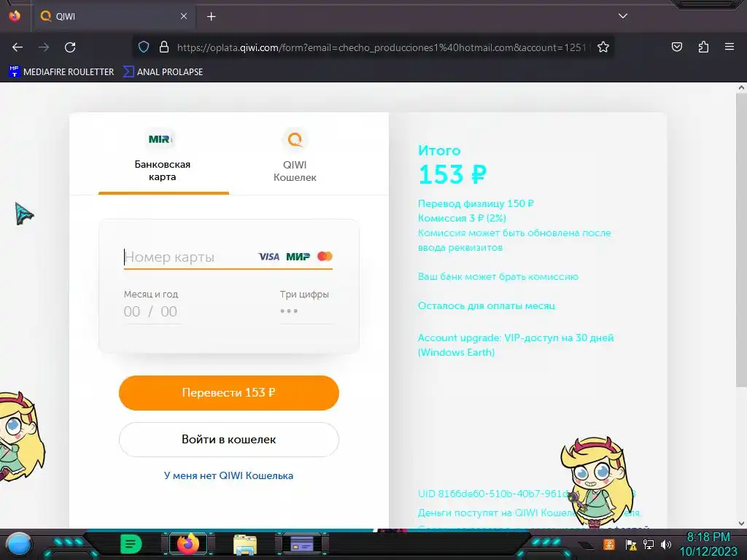Open У меня нет QIWI Кошелька link
Screen dimensions: 747x560
click(x=228, y=475)
